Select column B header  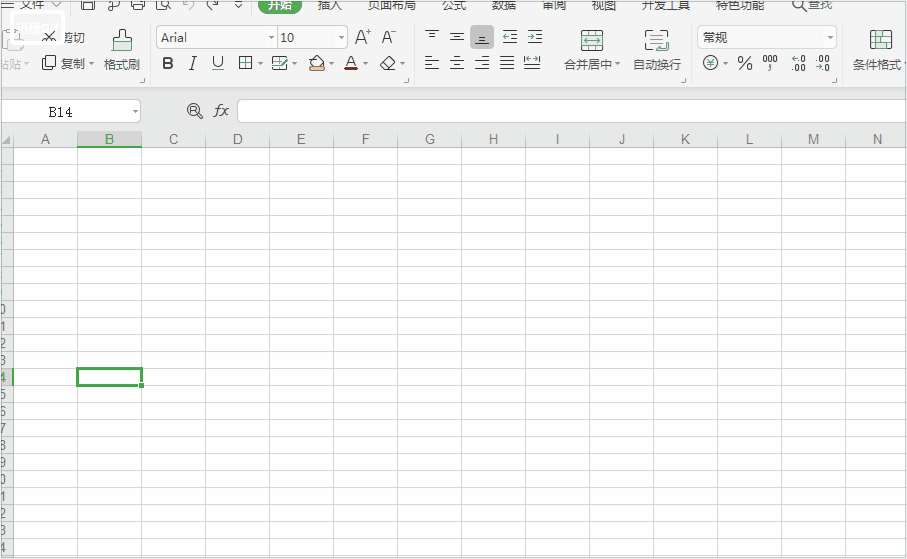click(109, 139)
